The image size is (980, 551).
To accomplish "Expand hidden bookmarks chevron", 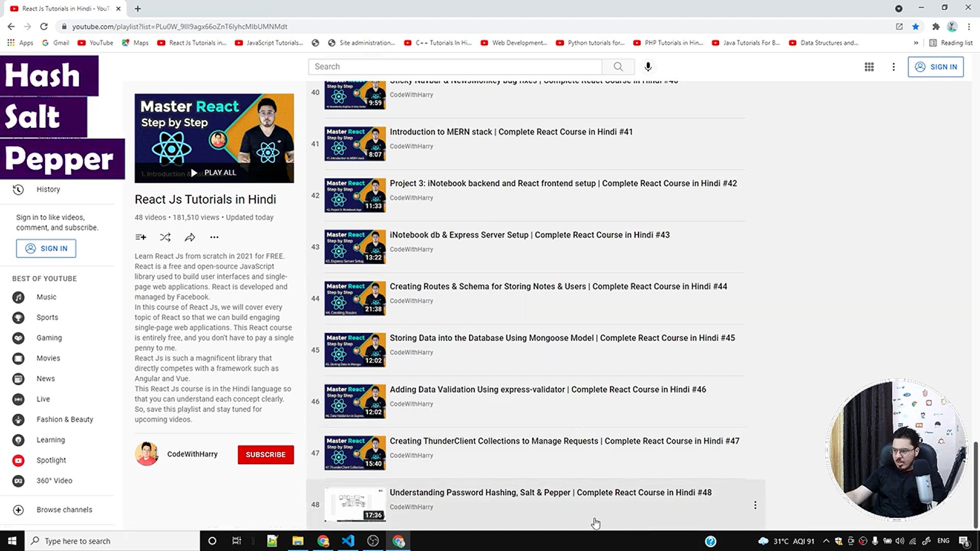I will pyautogui.click(x=916, y=43).
